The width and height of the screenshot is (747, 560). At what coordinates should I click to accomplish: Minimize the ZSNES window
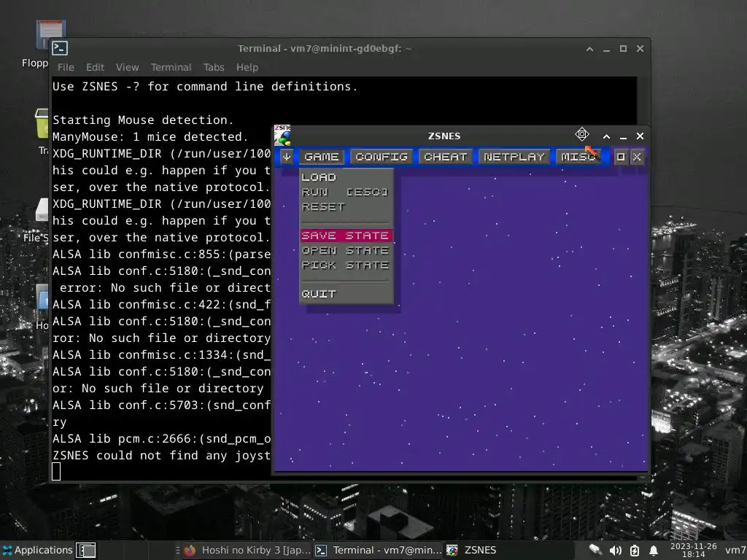point(623,136)
